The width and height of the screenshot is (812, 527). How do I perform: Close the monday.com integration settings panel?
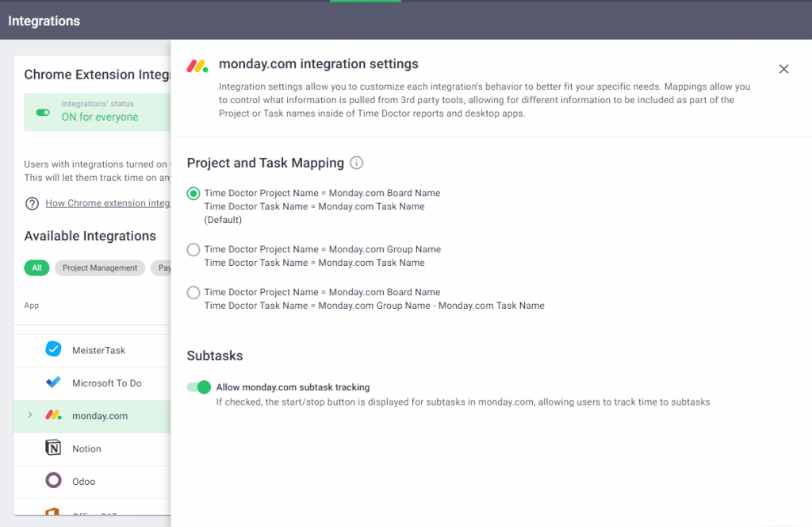click(x=783, y=69)
